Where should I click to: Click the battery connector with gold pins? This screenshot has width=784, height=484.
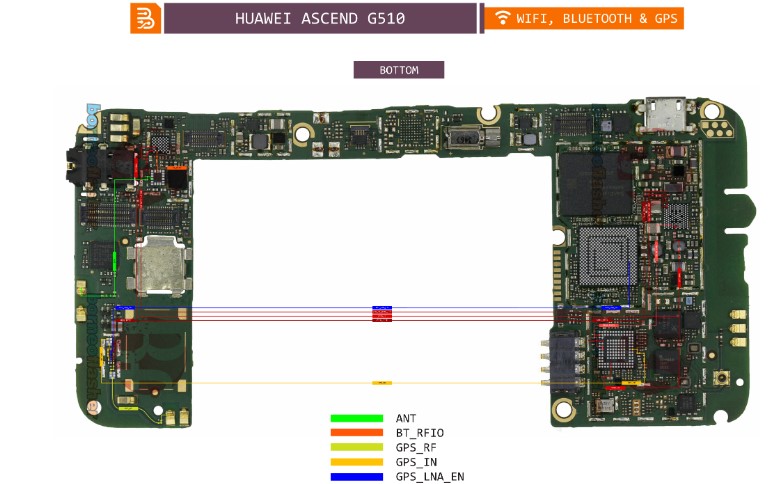pos(562,361)
